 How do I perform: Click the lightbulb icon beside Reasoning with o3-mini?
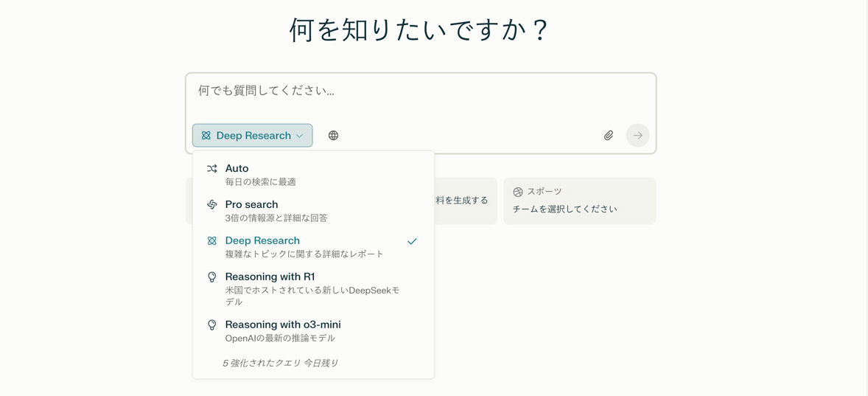211,325
